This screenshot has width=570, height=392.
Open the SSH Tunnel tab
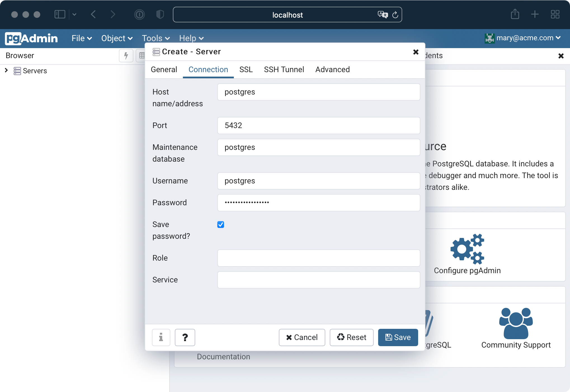284,70
